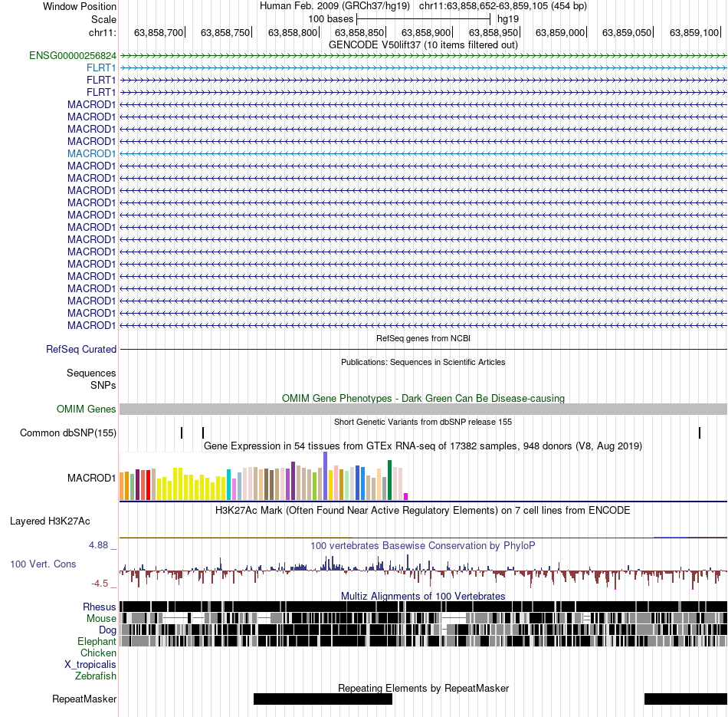Click the Window Position label

coord(80,6)
